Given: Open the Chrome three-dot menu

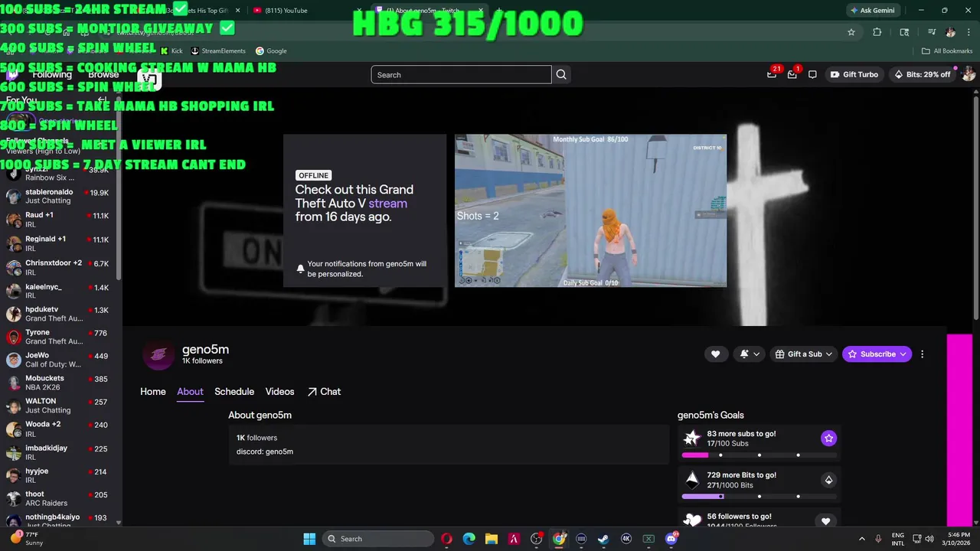Looking at the screenshot, I should tap(967, 32).
